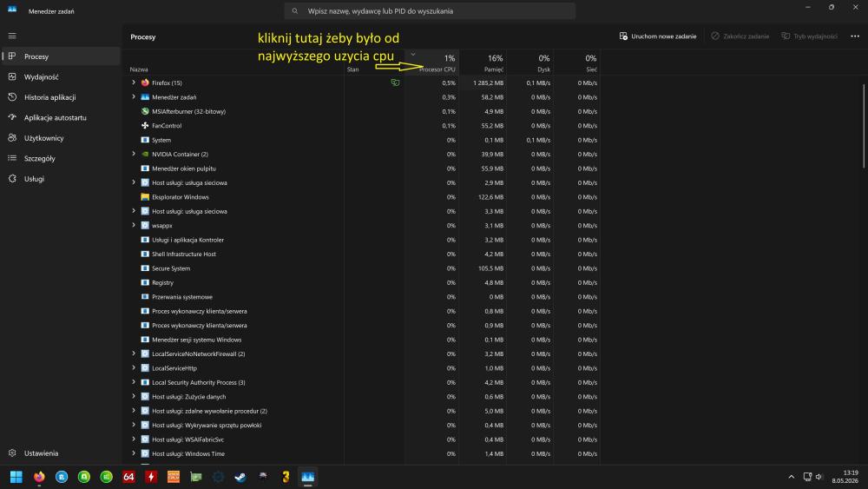
Task: Click Steam icon in the taskbar
Action: pyautogui.click(x=240, y=477)
